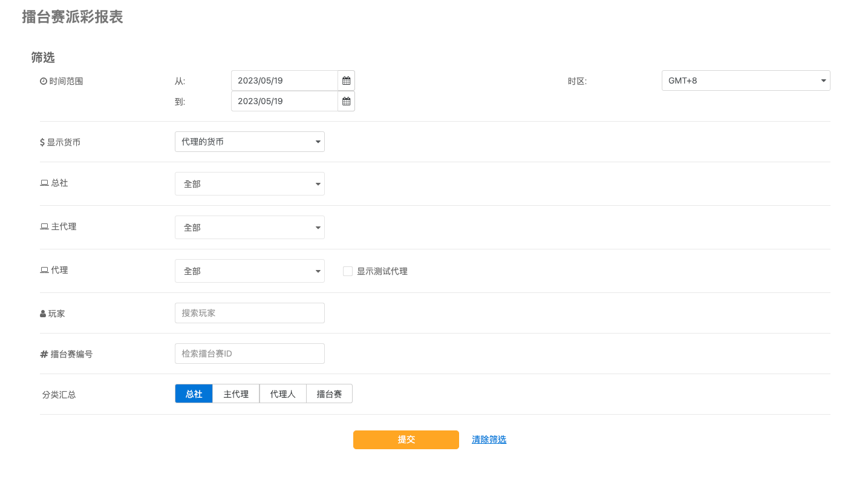The width and height of the screenshot is (868, 494).
Task: Open the 显示货币 dropdown
Action: point(249,142)
